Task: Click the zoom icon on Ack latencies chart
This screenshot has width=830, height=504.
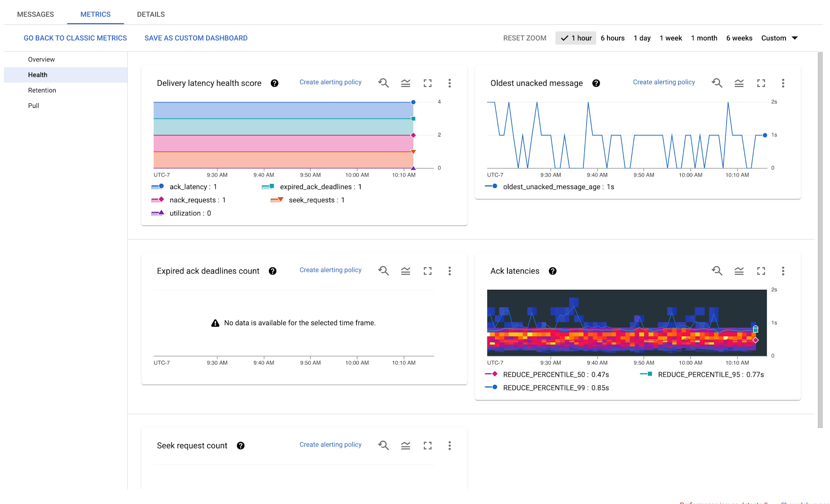Action: coord(717,272)
